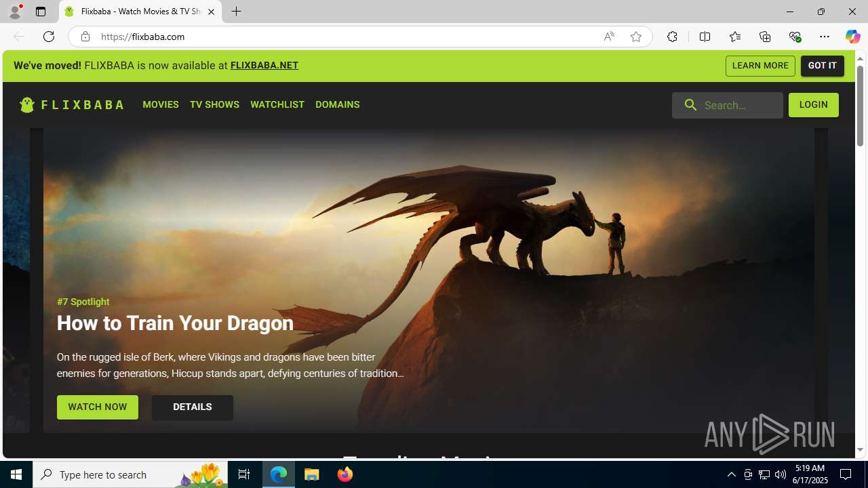This screenshot has width=868, height=488.
Task: Show hidden system tray icons
Action: pyautogui.click(x=731, y=474)
